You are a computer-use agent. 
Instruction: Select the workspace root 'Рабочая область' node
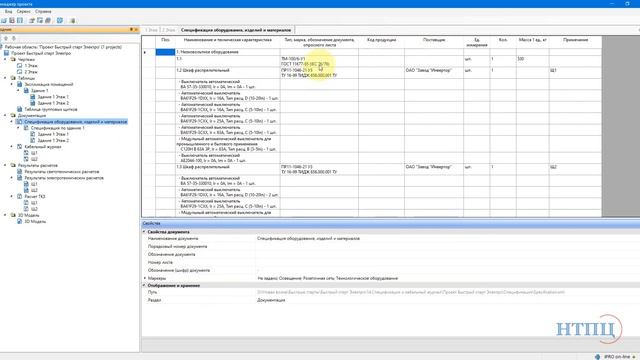click(63, 47)
